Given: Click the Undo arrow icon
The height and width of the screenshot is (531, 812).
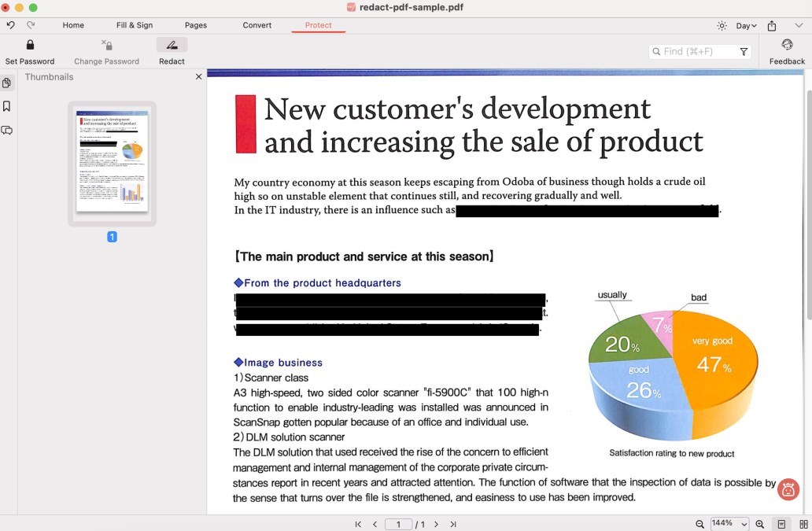Looking at the screenshot, I should [x=9, y=24].
